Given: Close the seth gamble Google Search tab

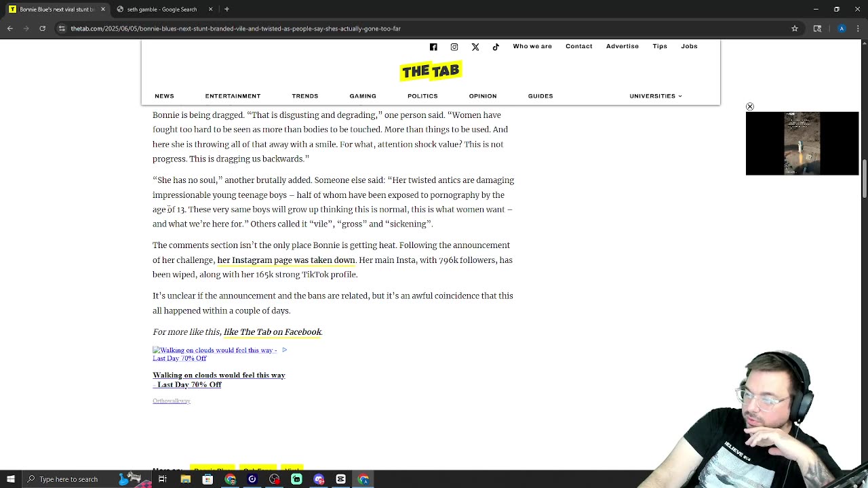Looking at the screenshot, I should tap(210, 9).
